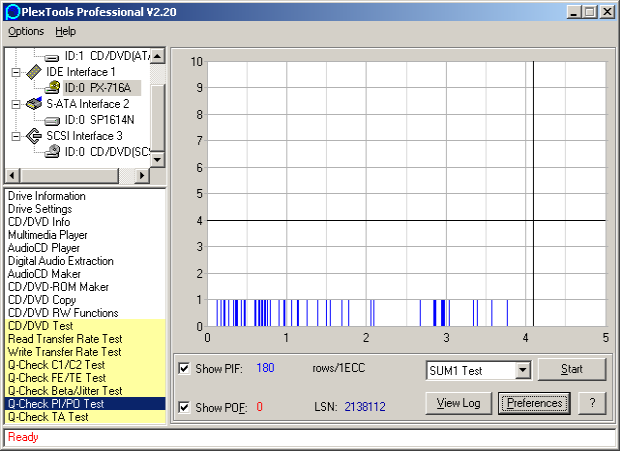The image size is (620, 451).
Task: Select IDE Interface 1 label
Action: click(81, 72)
